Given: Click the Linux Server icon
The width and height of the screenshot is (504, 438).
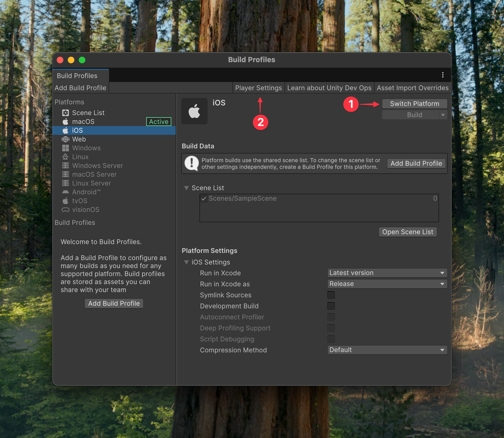Looking at the screenshot, I should pos(66,183).
